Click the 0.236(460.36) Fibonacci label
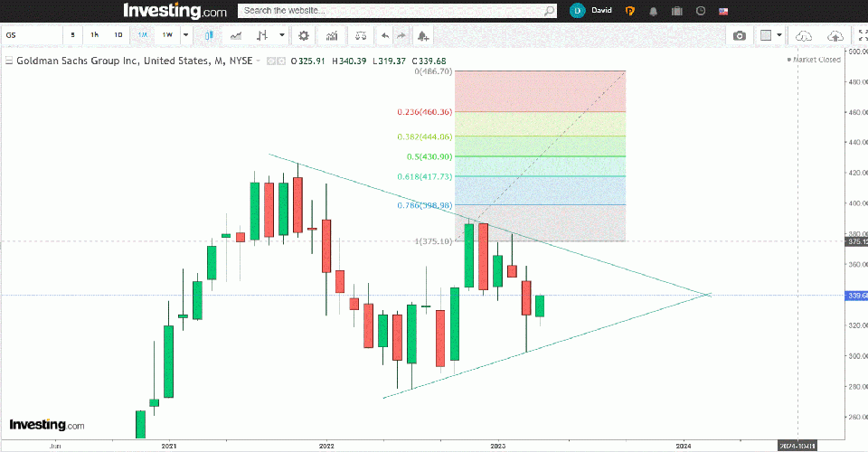The image size is (868, 452). 425,112
